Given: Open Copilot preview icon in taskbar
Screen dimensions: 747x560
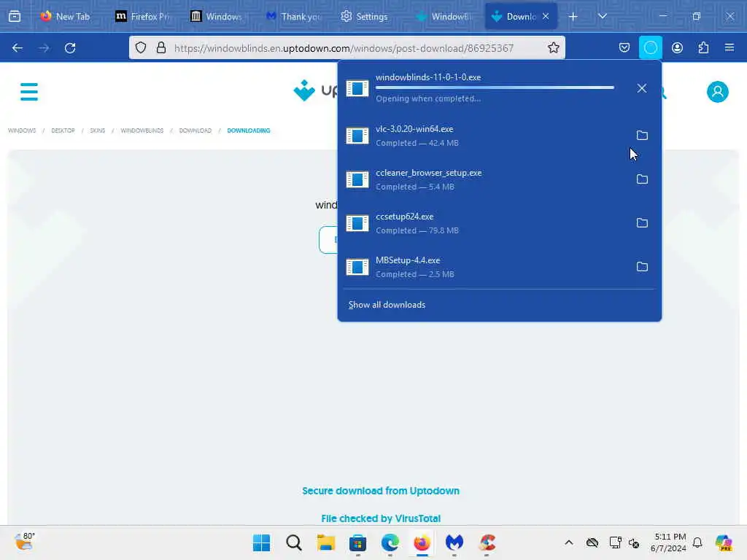Looking at the screenshot, I should pyautogui.click(x=724, y=542).
